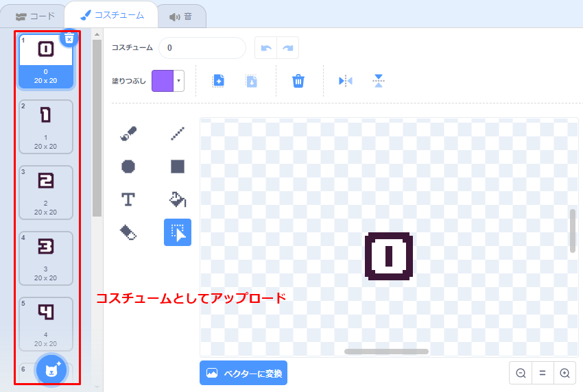Open the Choose a Costume cat button
Image resolution: width=583 pixels, height=392 pixels.
[51, 370]
